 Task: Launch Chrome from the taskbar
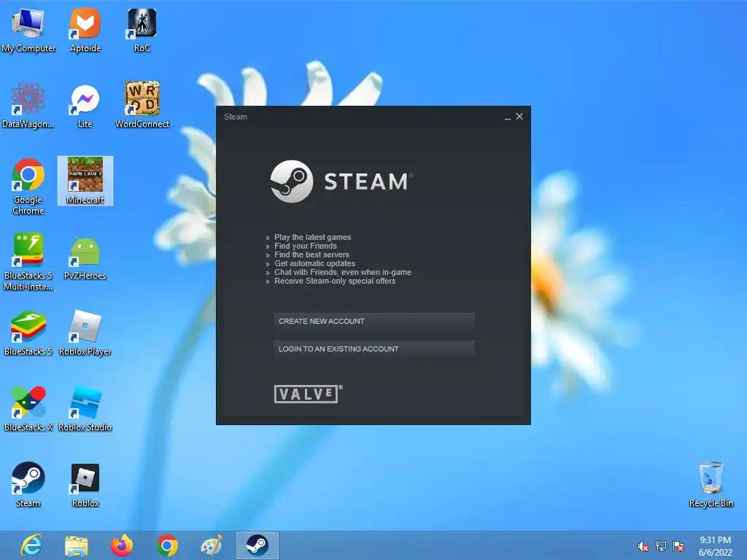pyautogui.click(x=167, y=545)
